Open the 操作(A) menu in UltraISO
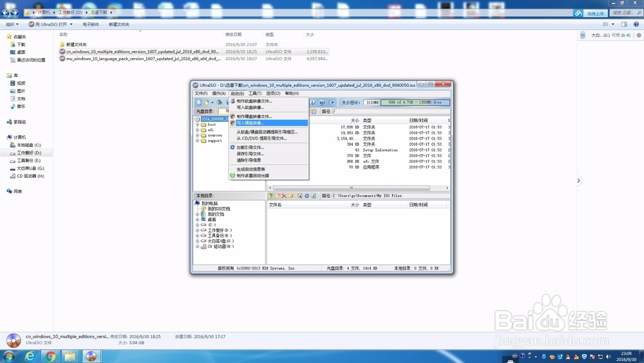 [218, 93]
